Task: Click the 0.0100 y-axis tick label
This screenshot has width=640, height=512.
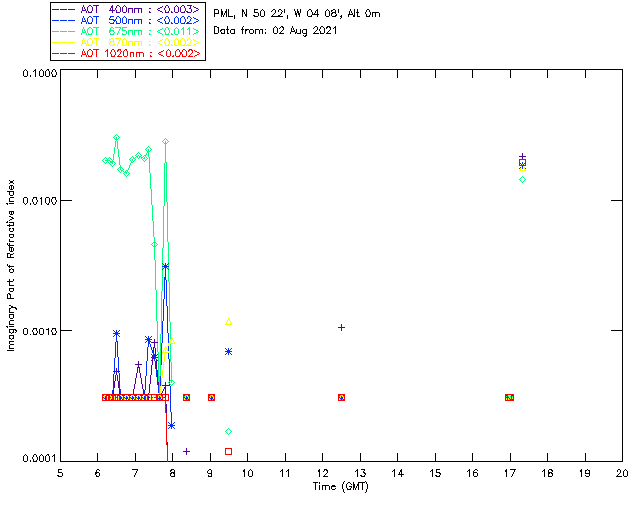Action: click(40, 201)
